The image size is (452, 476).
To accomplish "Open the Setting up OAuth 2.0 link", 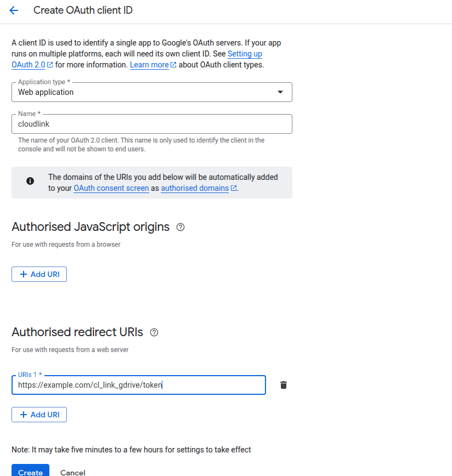I will click(x=245, y=54).
